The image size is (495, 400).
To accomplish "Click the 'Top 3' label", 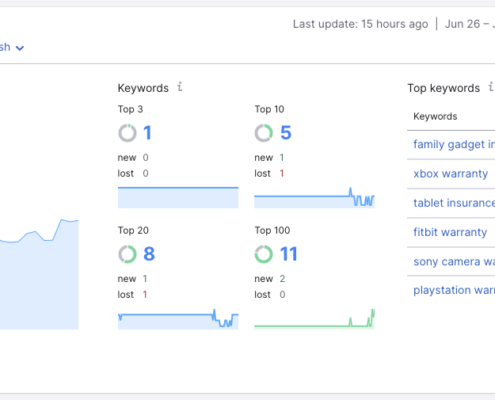I will [130, 109].
